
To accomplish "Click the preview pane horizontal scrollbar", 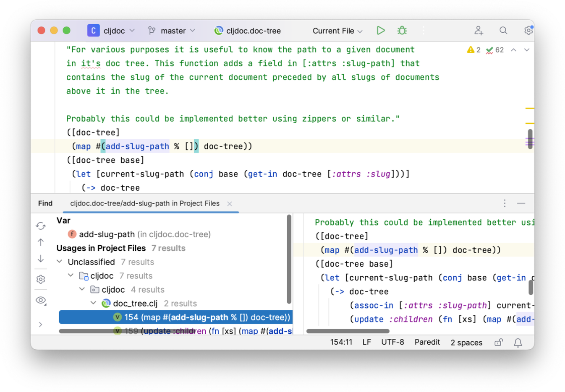I will (x=348, y=331).
